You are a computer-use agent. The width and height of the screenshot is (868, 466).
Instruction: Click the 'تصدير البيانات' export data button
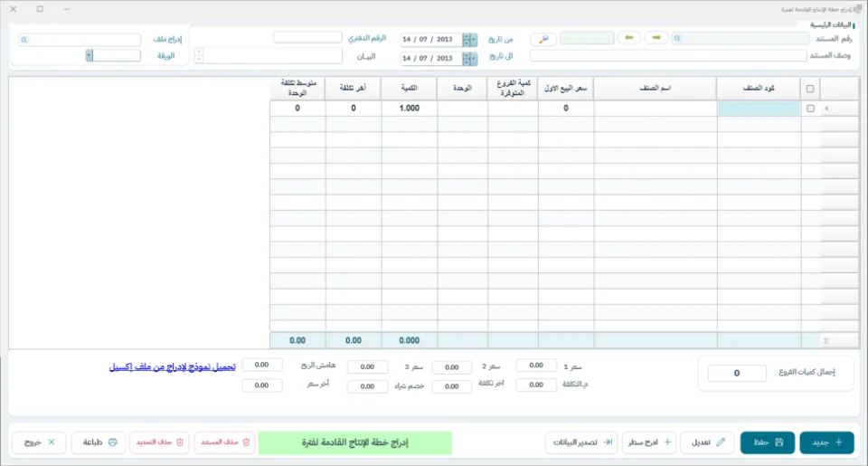pos(581,442)
